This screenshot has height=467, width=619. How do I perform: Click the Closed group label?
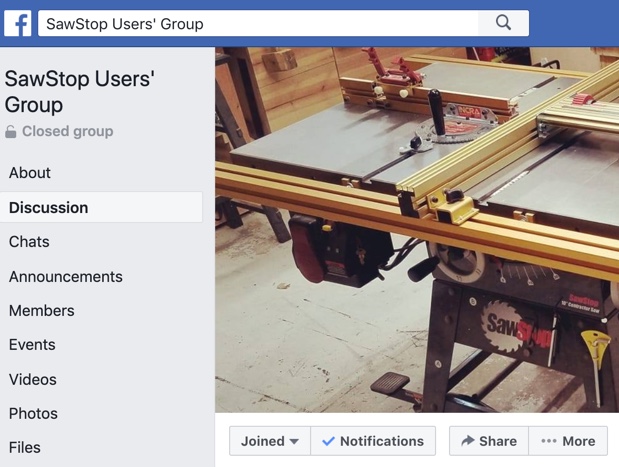point(68,131)
